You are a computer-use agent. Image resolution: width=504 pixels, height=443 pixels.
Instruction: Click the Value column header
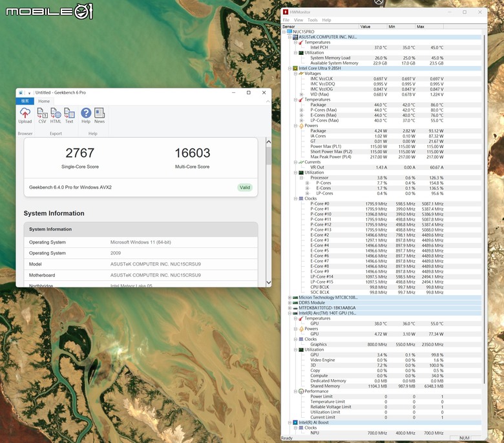coord(373,26)
